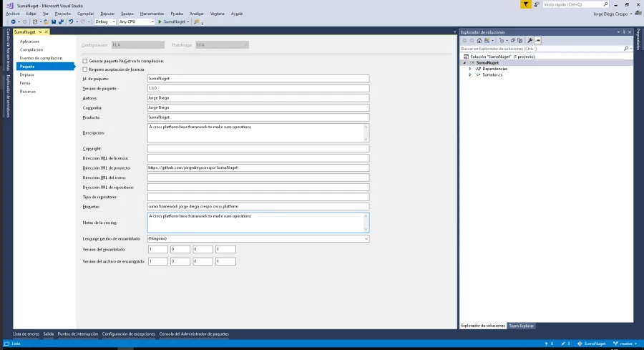Click the Properties wrench icon in Solution Explorer
This screenshot has height=350, width=644.
[x=530, y=41]
